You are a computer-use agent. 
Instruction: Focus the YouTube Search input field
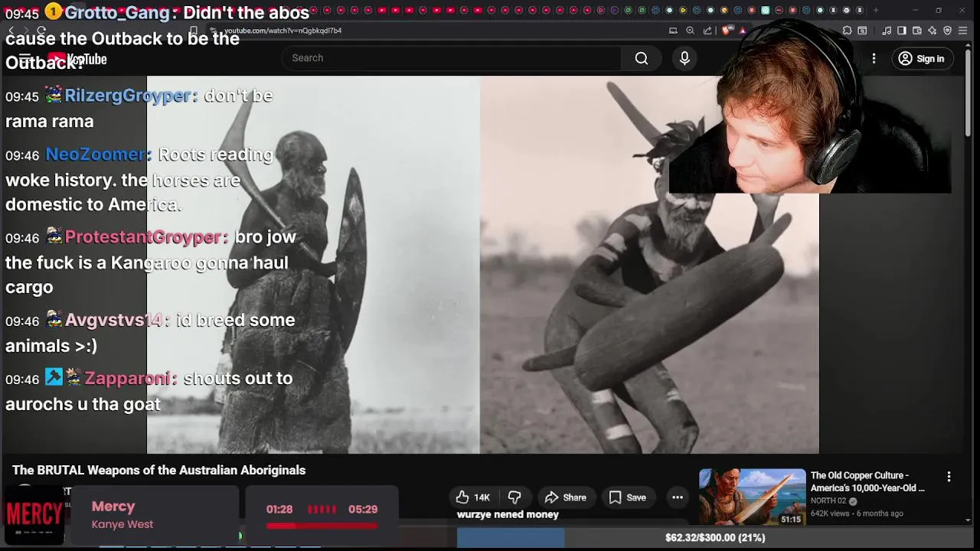452,58
